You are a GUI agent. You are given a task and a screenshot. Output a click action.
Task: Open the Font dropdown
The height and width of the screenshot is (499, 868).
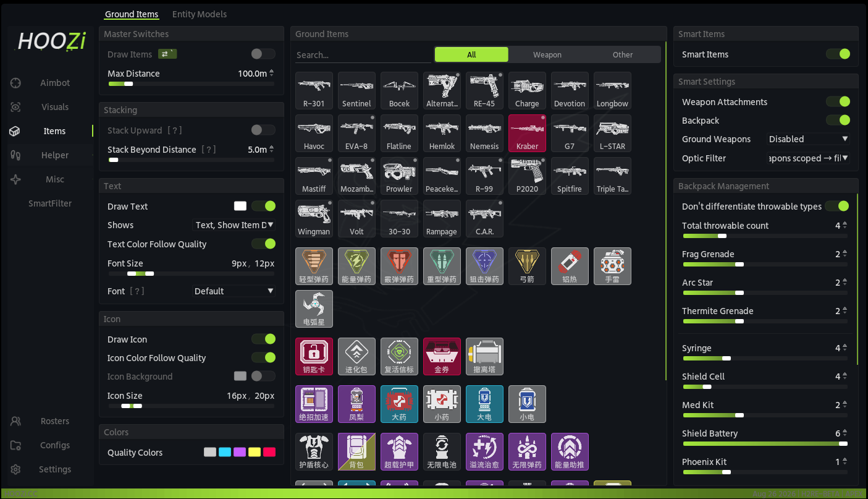coord(234,291)
